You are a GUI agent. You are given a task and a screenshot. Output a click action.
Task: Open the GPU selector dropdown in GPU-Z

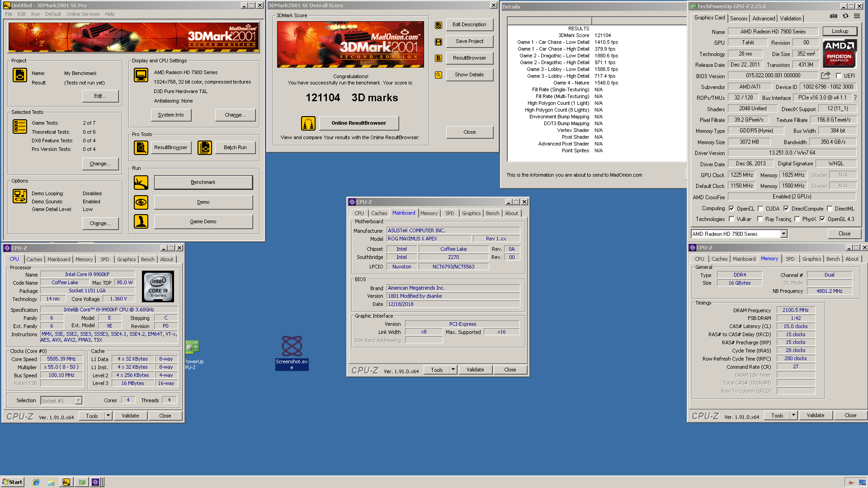783,234
